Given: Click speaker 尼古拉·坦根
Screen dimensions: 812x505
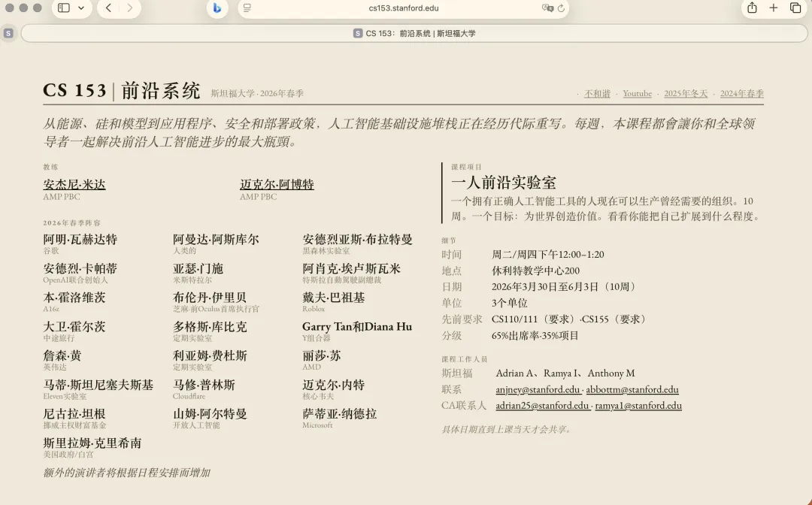Looking at the screenshot, I should (74, 413).
